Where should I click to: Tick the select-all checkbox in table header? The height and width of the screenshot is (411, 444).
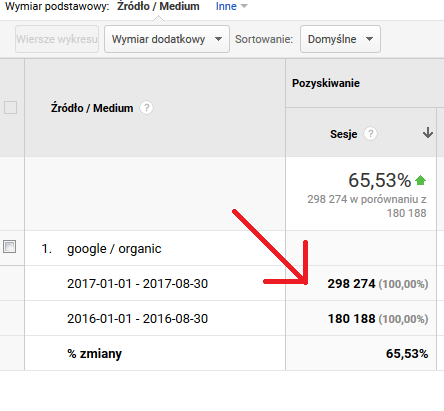pos(10,108)
